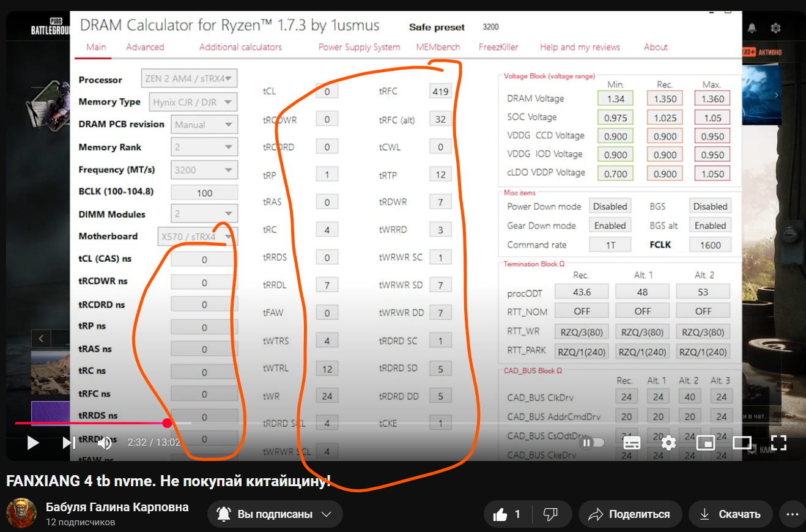The height and width of the screenshot is (532, 806).
Task: Play the YouTube video
Action: 33,442
